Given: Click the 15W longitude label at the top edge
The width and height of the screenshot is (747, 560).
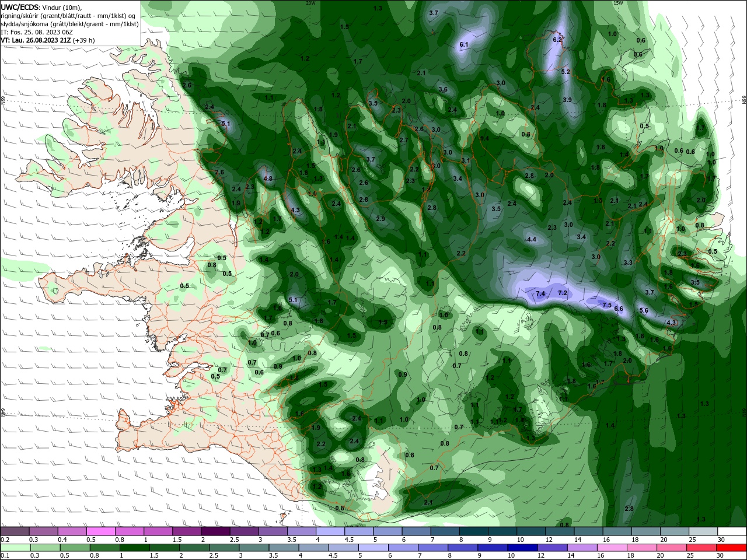Looking at the screenshot, I should [618, 3].
